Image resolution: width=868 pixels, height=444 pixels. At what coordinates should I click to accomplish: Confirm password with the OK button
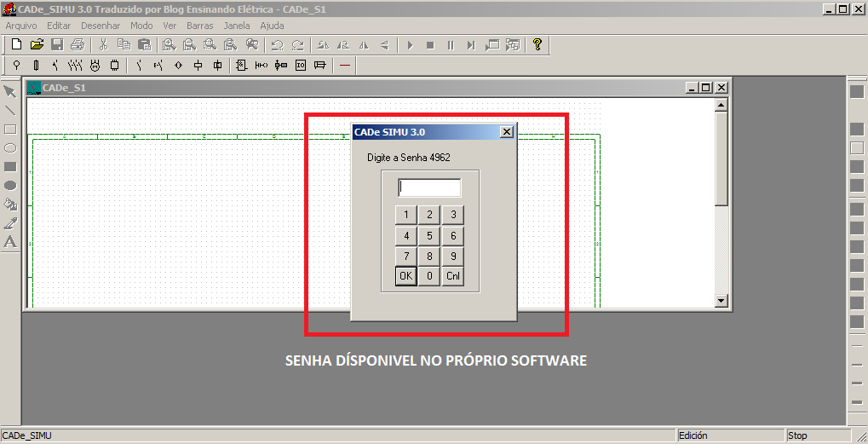pos(406,276)
